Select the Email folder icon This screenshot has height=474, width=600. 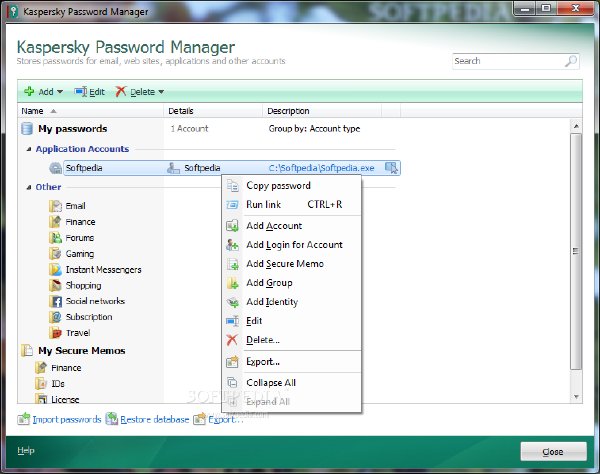(x=55, y=206)
